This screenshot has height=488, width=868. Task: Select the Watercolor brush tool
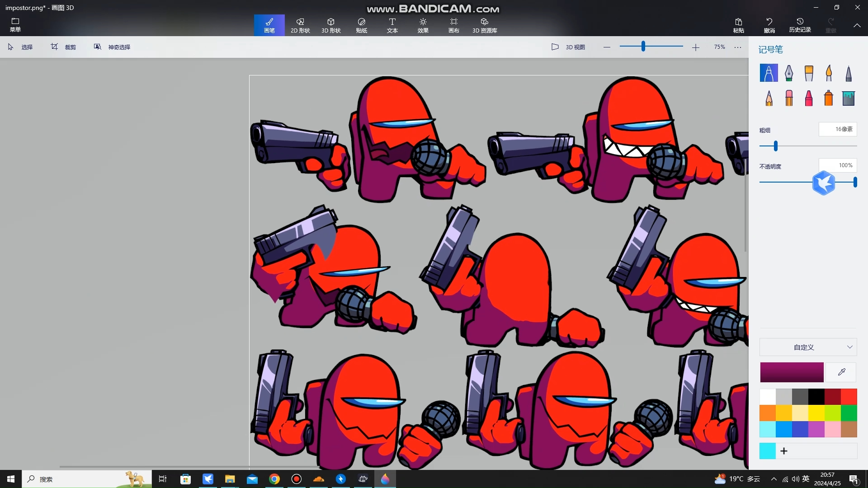click(829, 73)
